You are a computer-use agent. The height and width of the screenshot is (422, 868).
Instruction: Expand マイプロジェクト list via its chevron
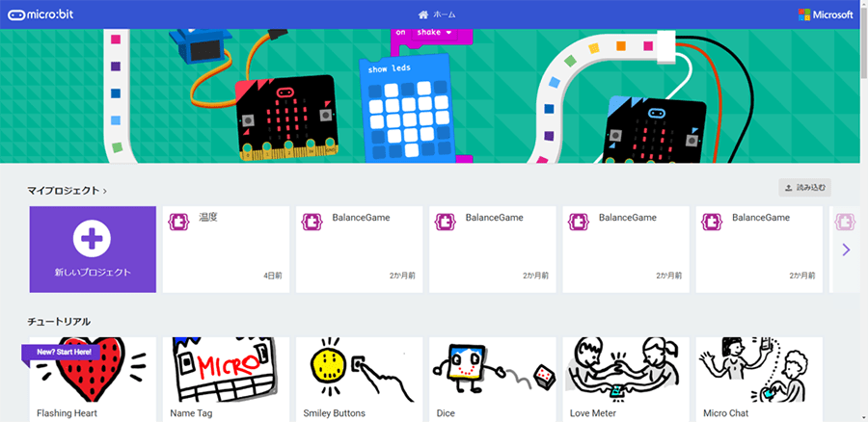point(105,191)
